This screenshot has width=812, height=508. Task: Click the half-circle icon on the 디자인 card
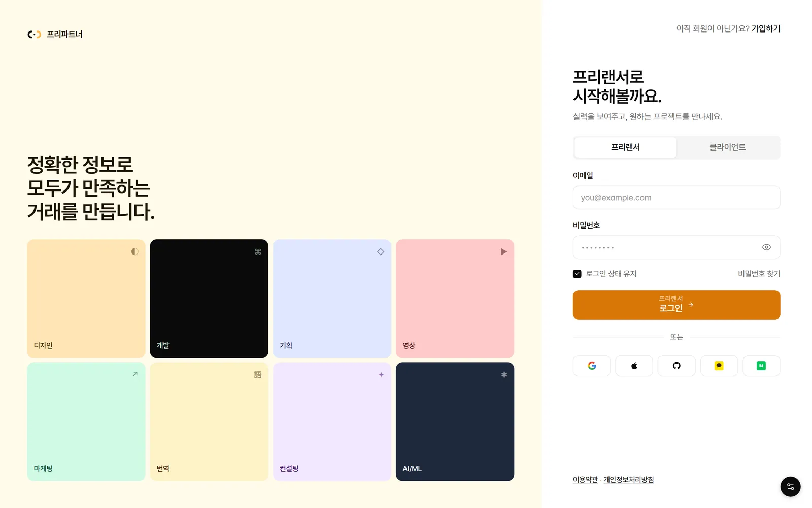[134, 251]
